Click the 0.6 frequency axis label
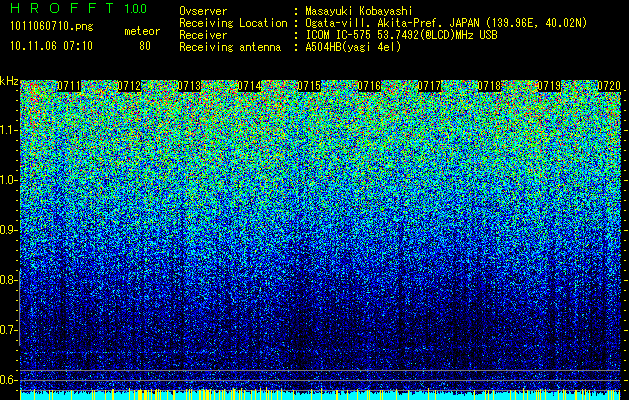Image resolution: width=629 pixels, height=400 pixels. (x=8, y=380)
